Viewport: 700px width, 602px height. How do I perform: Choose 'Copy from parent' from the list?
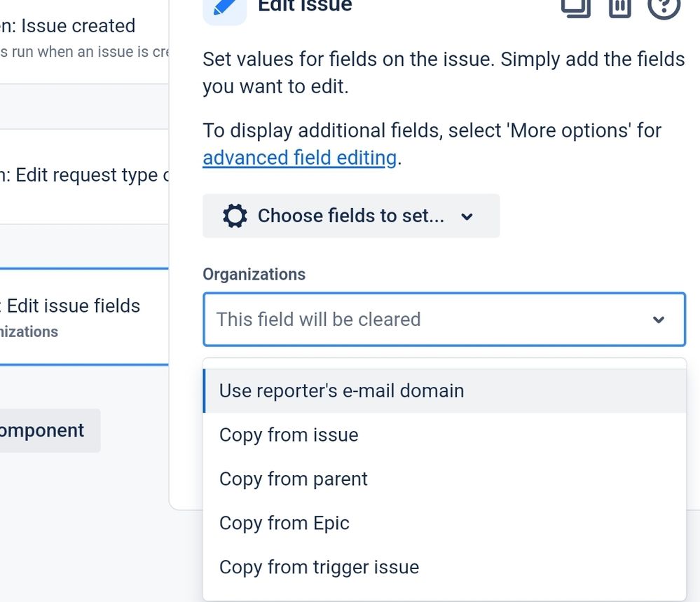[293, 479]
